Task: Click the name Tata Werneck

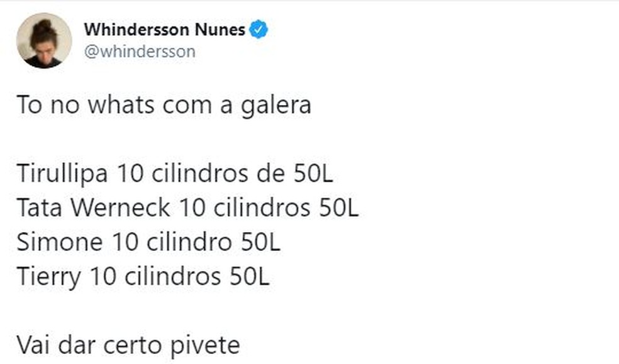Action: click(93, 207)
